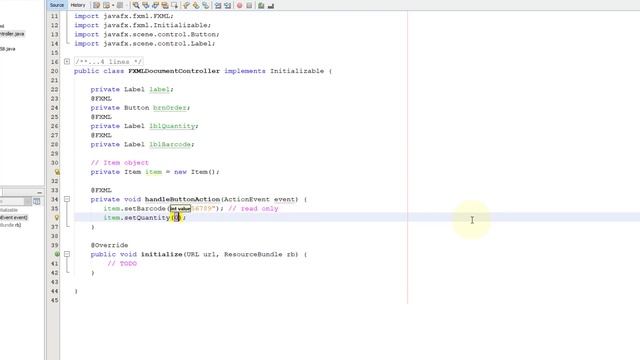Select the 'Bundle rb)' method in Navigator
Image resolution: width=640 pixels, height=360 pixels.
[x=11, y=225]
